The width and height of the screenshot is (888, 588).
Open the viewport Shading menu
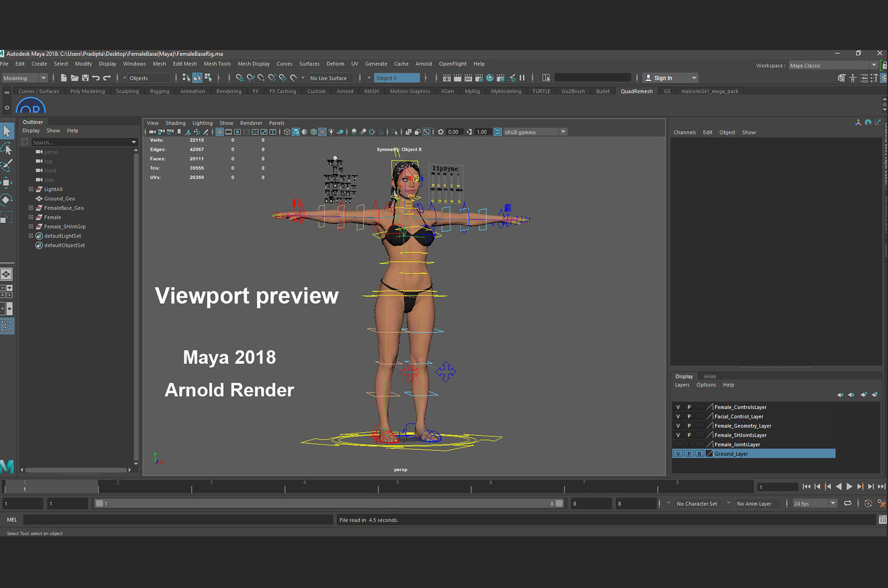click(x=175, y=123)
